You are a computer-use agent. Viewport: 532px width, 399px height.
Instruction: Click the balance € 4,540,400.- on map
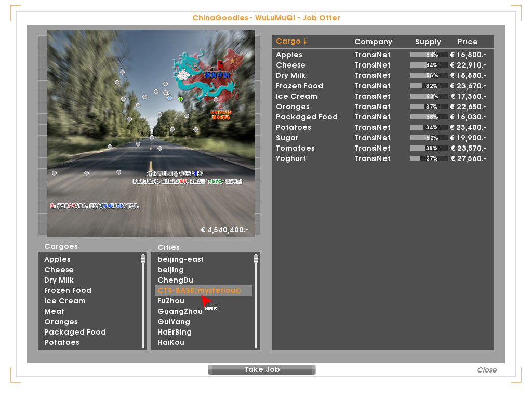point(224,230)
